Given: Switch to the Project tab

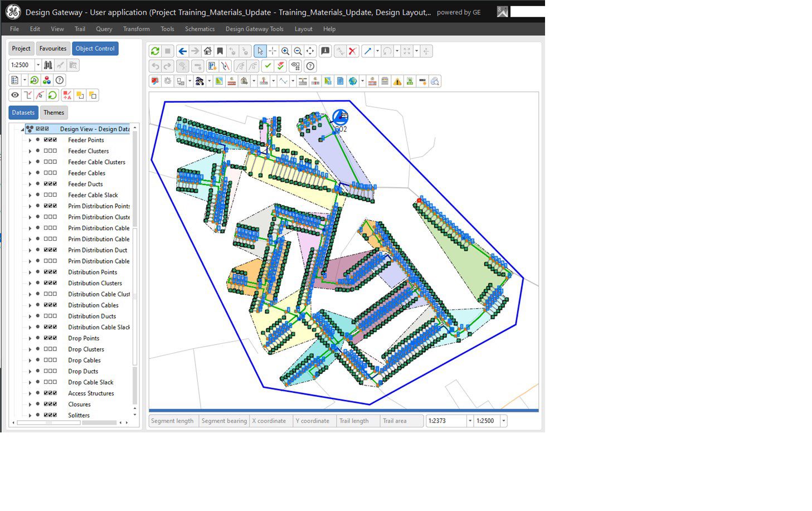Looking at the screenshot, I should point(21,48).
